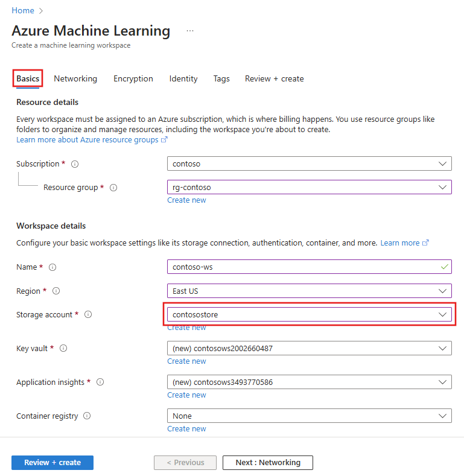The height and width of the screenshot is (476, 464).
Task: Click the Name field info icon
Action: click(52, 267)
